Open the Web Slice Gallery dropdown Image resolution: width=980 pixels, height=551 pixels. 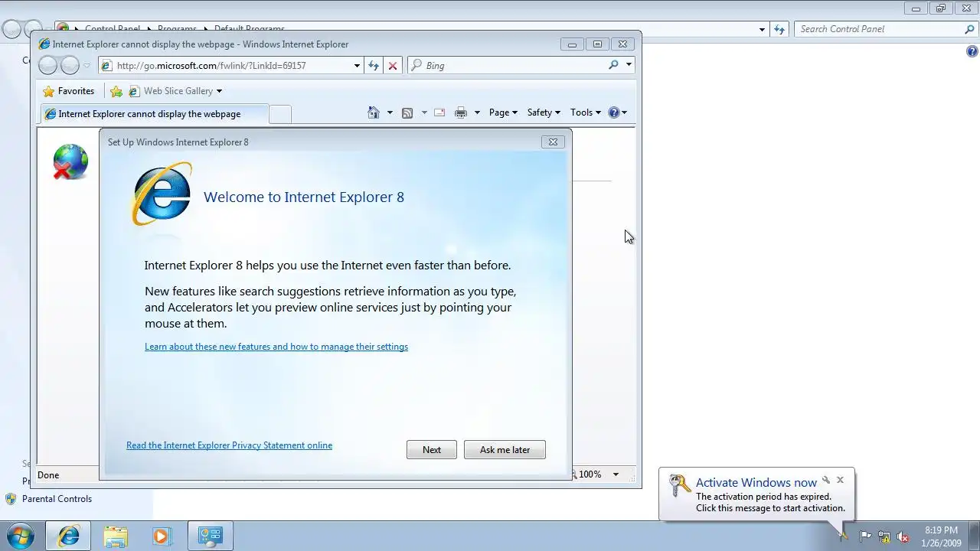coord(176,91)
